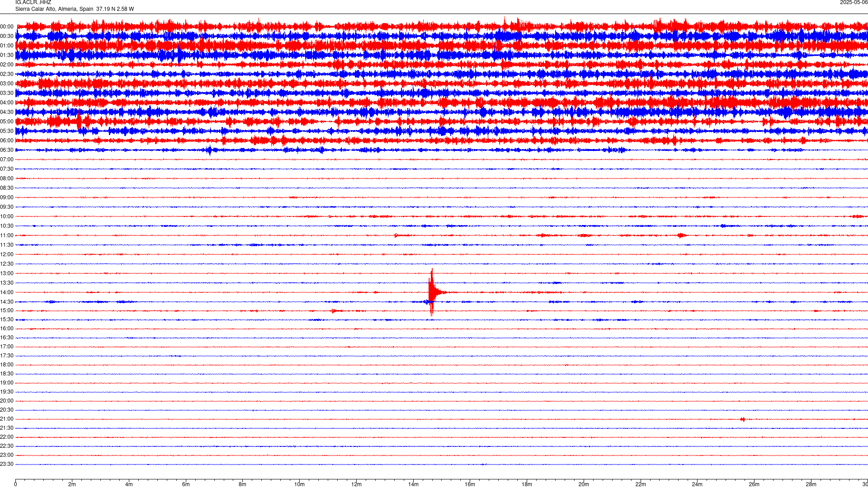The width and height of the screenshot is (868, 488).
Task: Click the 09:00 time row label
Action: (7, 198)
